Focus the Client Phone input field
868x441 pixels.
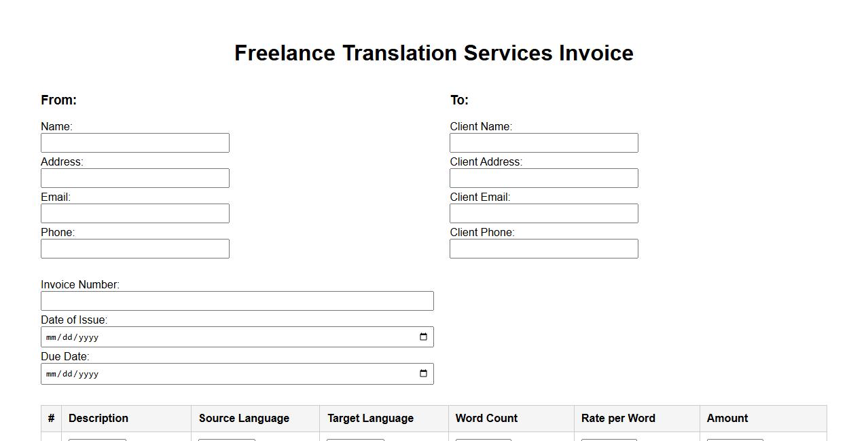[x=543, y=249]
